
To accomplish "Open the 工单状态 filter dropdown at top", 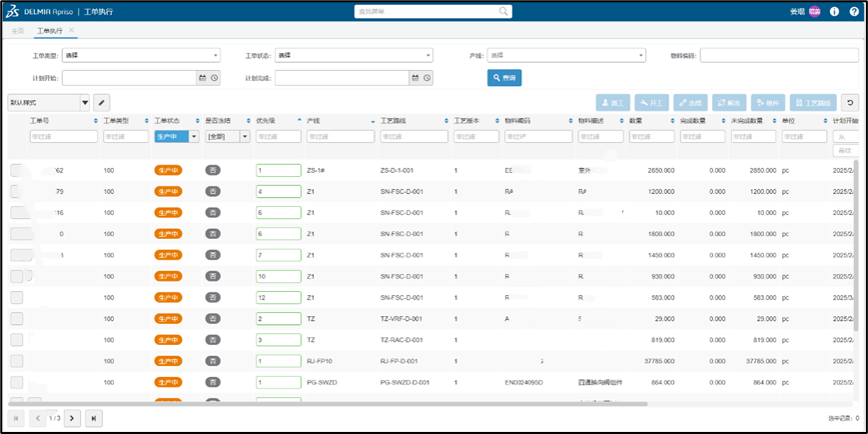I will (354, 55).
